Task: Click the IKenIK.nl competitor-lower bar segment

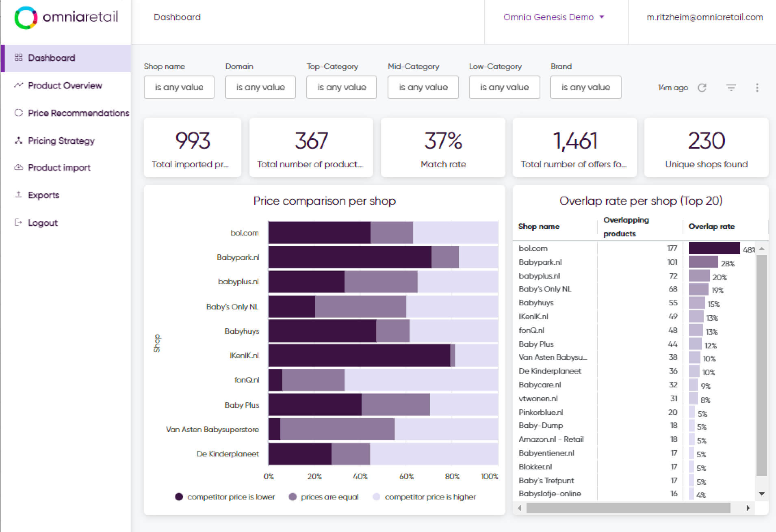Action: coord(359,355)
